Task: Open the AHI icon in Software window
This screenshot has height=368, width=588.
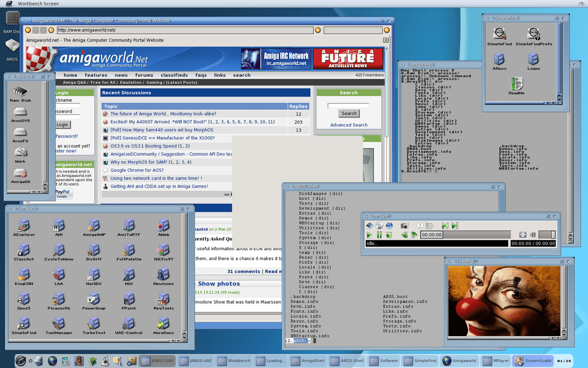Action: [x=59, y=227]
